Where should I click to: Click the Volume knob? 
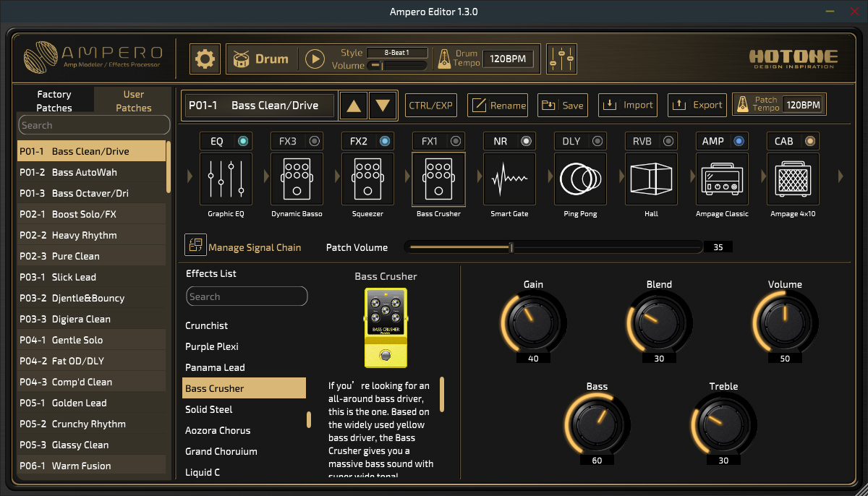(785, 322)
